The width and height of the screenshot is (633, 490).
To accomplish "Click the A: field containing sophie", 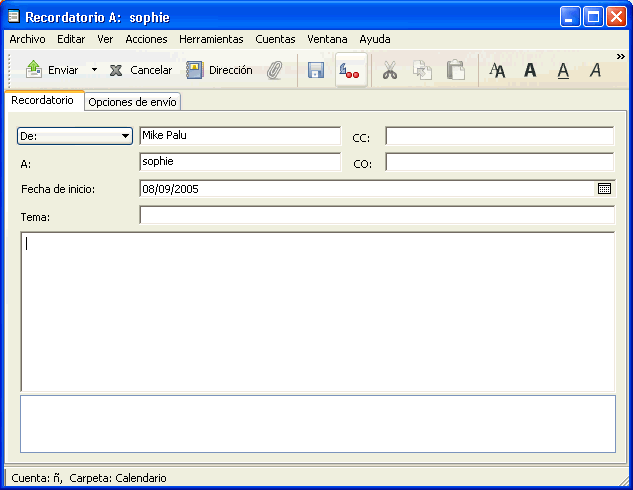I will tap(240, 161).
